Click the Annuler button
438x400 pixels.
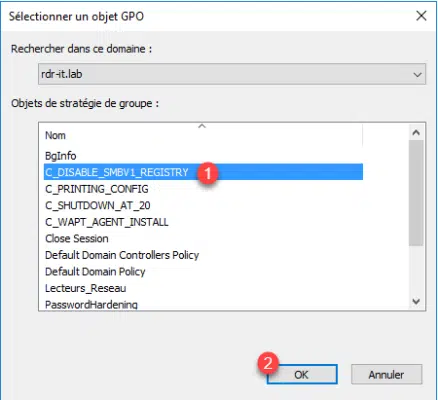coord(386,374)
